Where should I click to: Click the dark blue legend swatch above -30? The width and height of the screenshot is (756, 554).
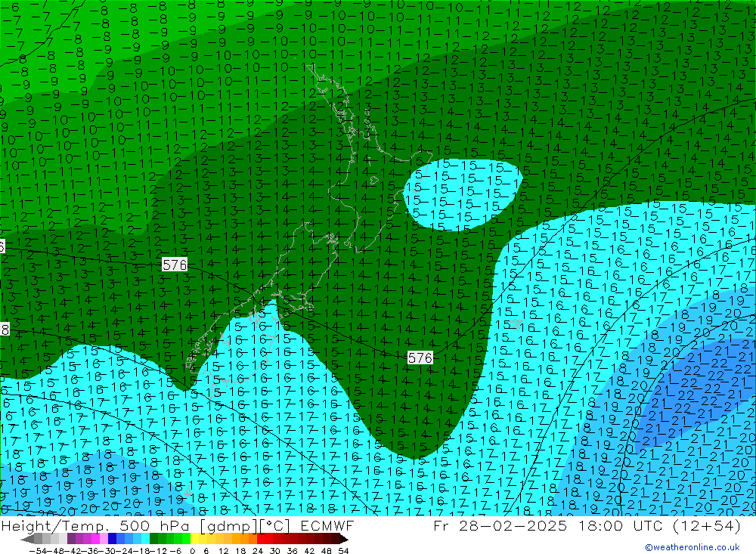[113, 539]
